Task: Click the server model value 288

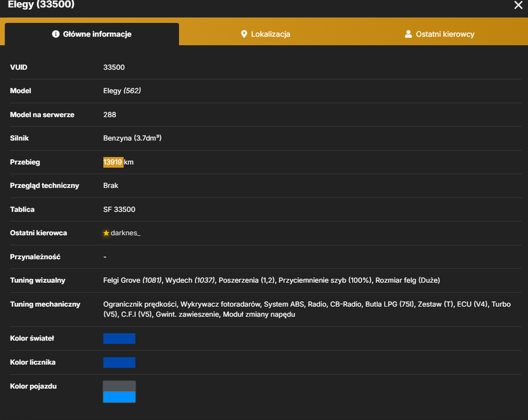Action: 109,115
